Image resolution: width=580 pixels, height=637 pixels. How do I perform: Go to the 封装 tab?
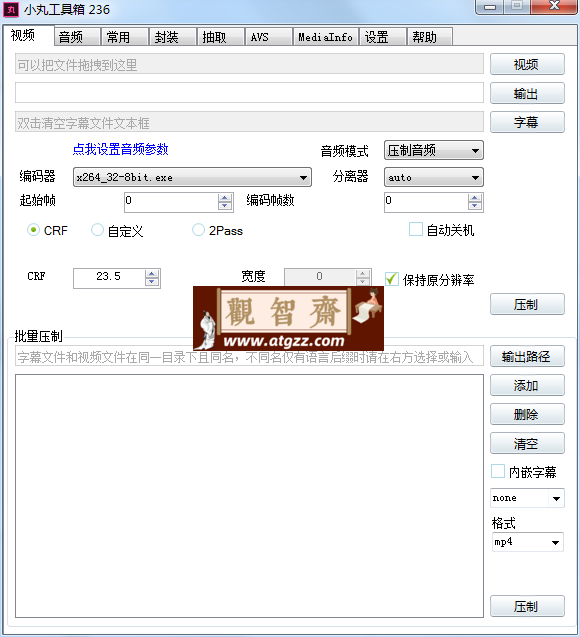click(x=173, y=37)
